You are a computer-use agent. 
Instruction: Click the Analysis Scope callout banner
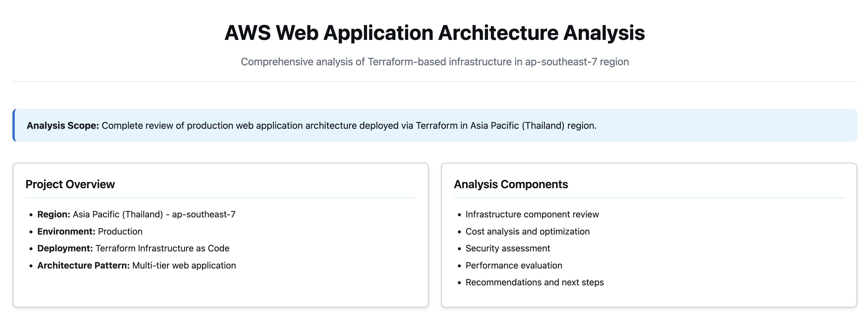[435, 125]
